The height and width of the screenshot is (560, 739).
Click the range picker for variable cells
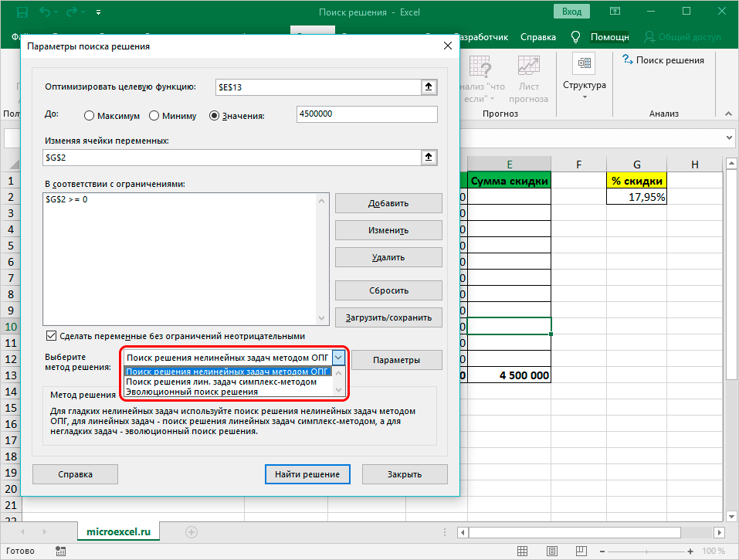(x=429, y=158)
